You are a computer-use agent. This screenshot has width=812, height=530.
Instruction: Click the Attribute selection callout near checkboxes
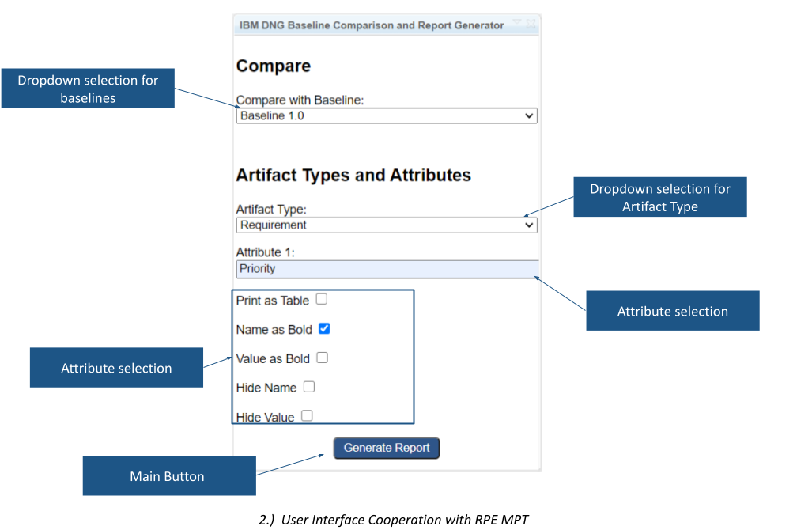coord(115,367)
